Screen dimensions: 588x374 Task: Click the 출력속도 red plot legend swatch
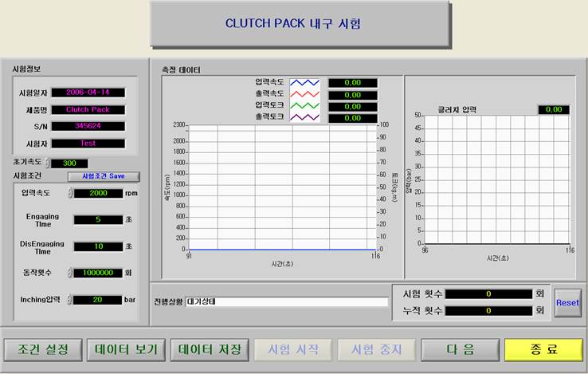[305, 94]
